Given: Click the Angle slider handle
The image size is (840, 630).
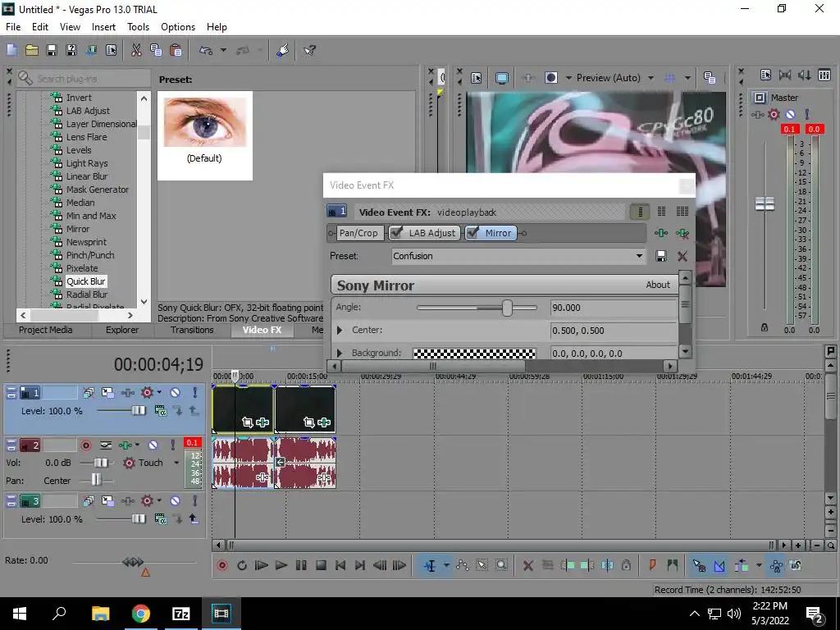Looking at the screenshot, I should (x=507, y=308).
